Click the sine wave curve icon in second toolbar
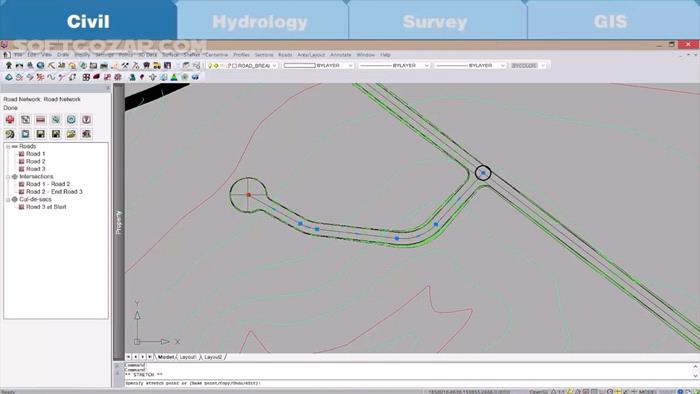The height and width of the screenshot is (394, 700). click(51, 77)
